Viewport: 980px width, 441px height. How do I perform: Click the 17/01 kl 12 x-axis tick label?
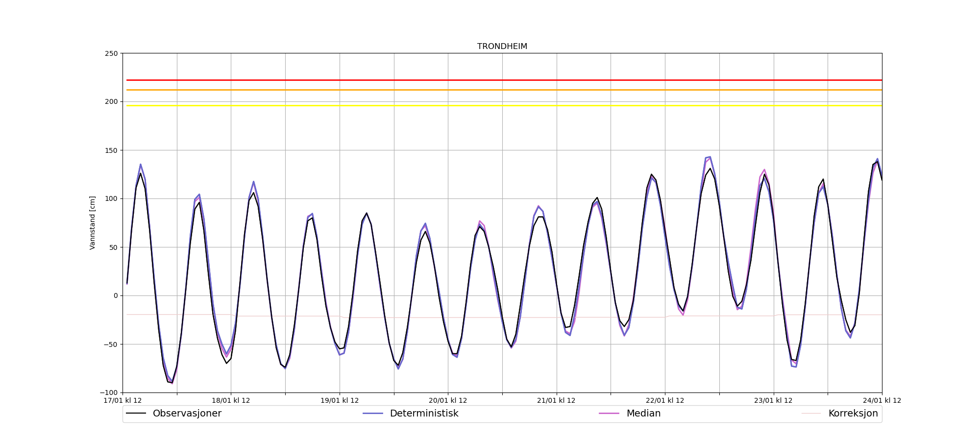click(122, 401)
